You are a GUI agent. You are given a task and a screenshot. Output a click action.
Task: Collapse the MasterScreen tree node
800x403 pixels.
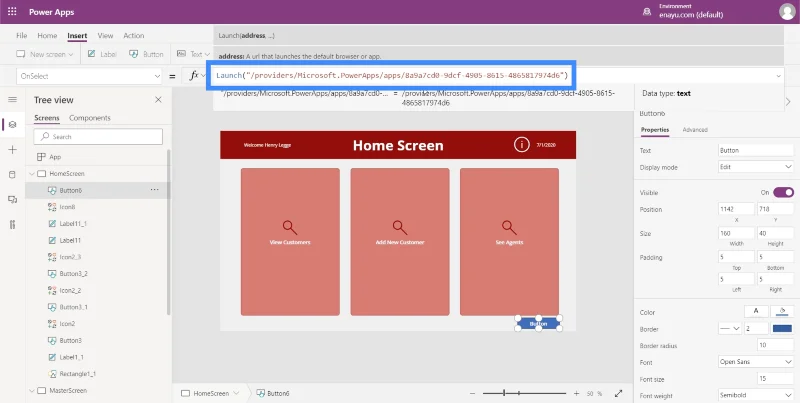pos(32,390)
